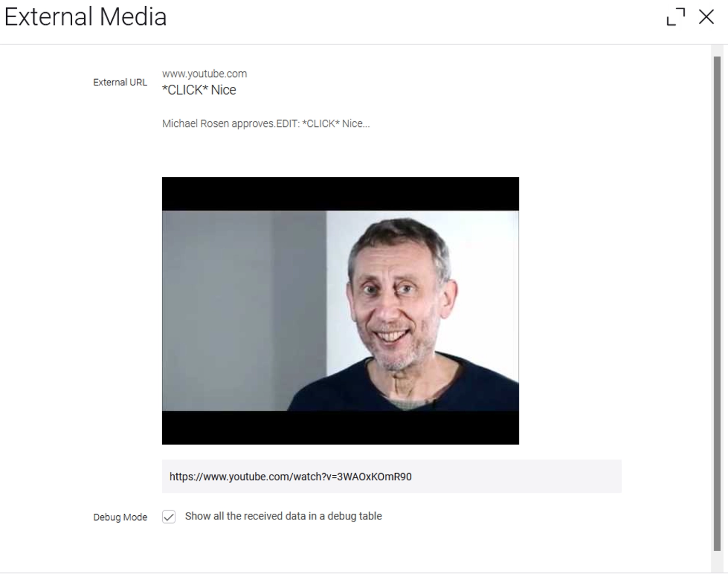Open the video preview thumbnail
Viewport: 728px width, 574px height.
point(340,310)
